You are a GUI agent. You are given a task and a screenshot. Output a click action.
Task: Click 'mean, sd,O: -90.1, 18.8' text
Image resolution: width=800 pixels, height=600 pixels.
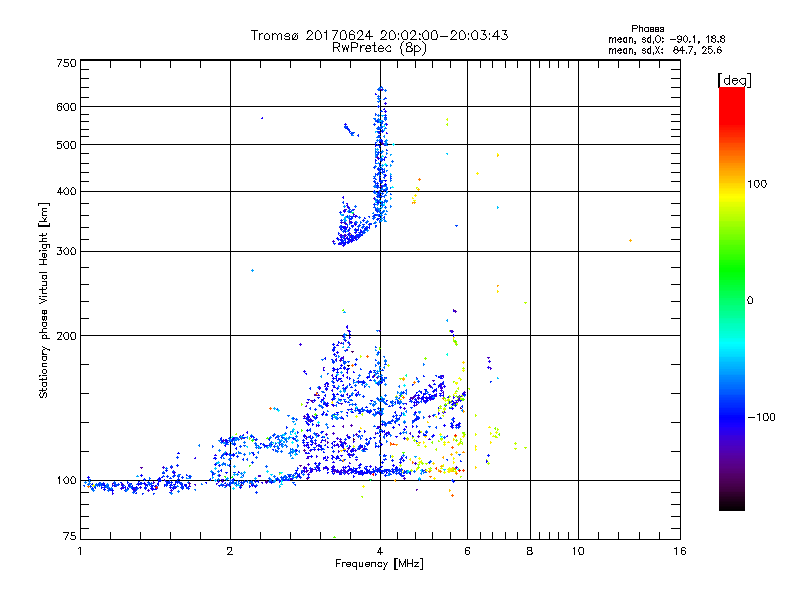666,39
